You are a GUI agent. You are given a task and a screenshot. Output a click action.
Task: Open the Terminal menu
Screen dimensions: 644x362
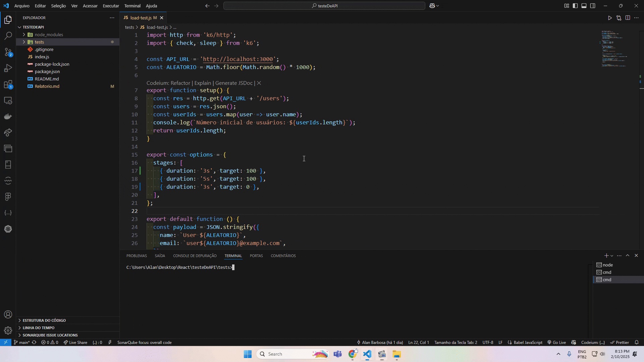(x=132, y=6)
